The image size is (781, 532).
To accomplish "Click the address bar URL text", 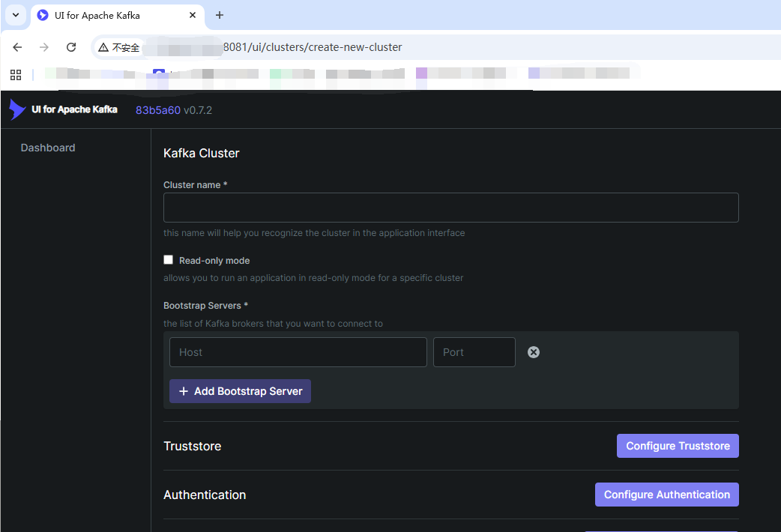I will coord(313,47).
